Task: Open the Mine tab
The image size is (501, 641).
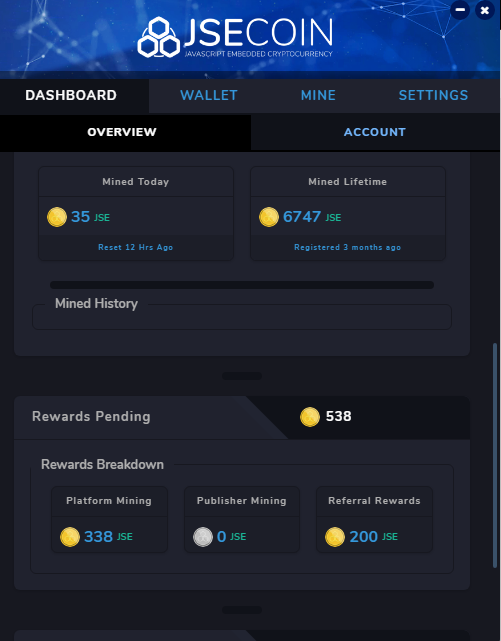Action: 318,95
